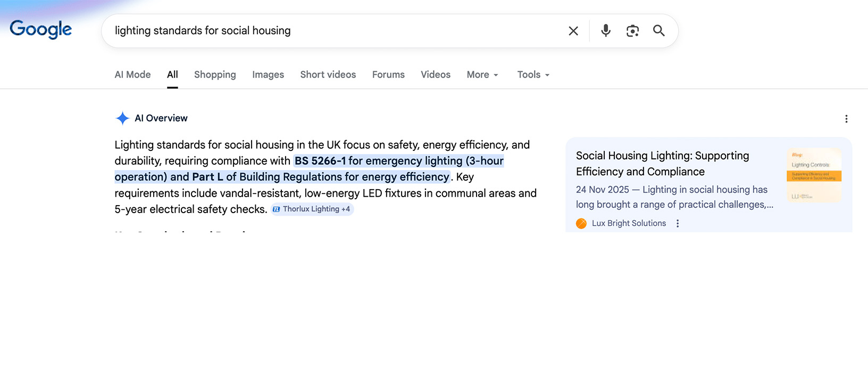This screenshot has width=868, height=372.
Task: Open AI Overview three-dot options menu
Action: [x=846, y=119]
